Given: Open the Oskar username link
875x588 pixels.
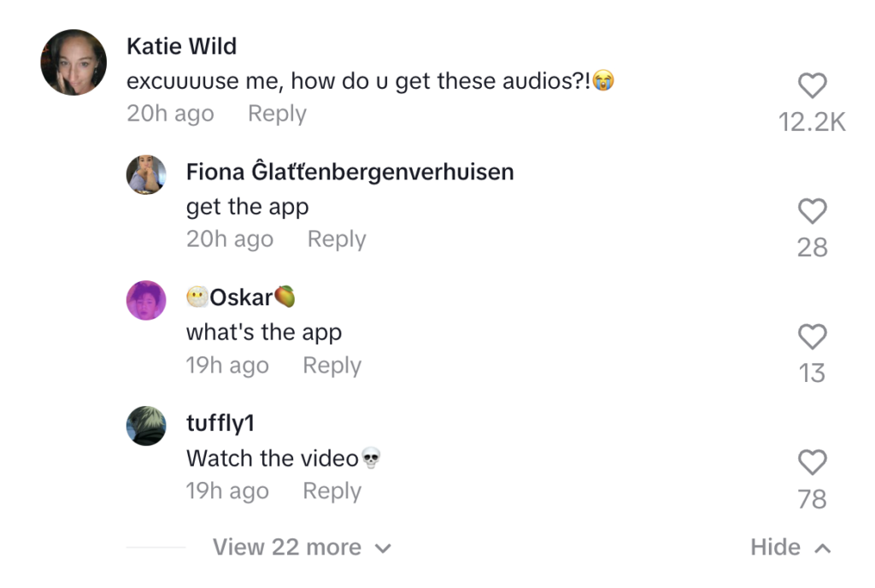Looking at the screenshot, I should pos(241,297).
